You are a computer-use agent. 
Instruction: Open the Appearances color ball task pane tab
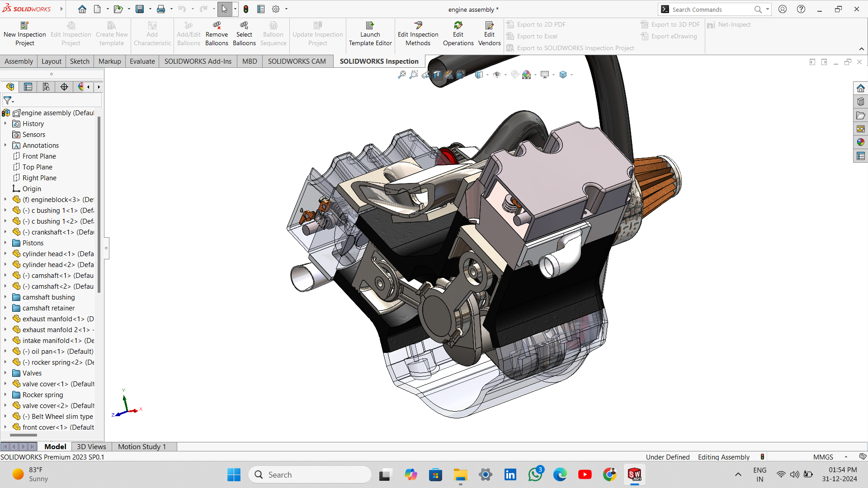point(860,142)
